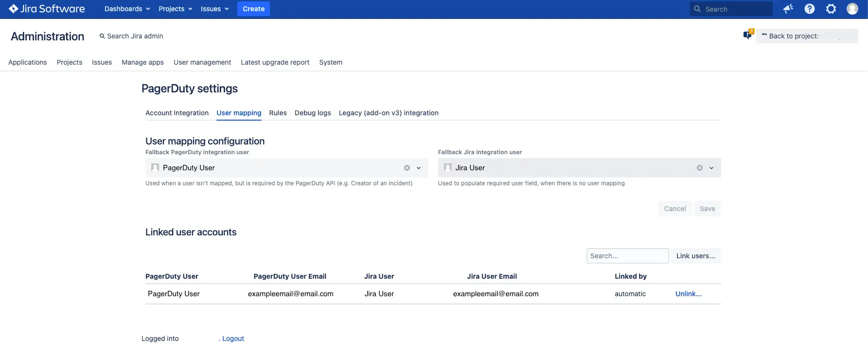The image size is (868, 357).
Task: Click the Jira Software logo
Action: click(x=47, y=9)
